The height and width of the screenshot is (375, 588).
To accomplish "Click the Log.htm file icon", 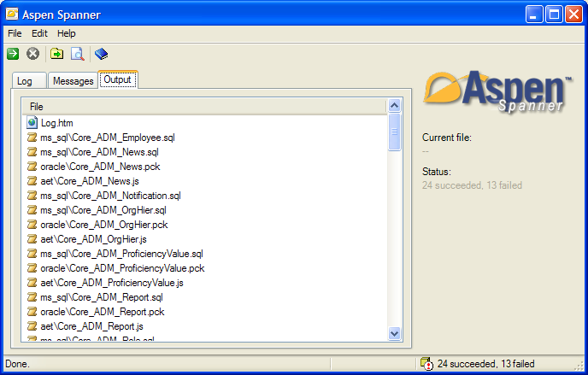I will point(32,123).
